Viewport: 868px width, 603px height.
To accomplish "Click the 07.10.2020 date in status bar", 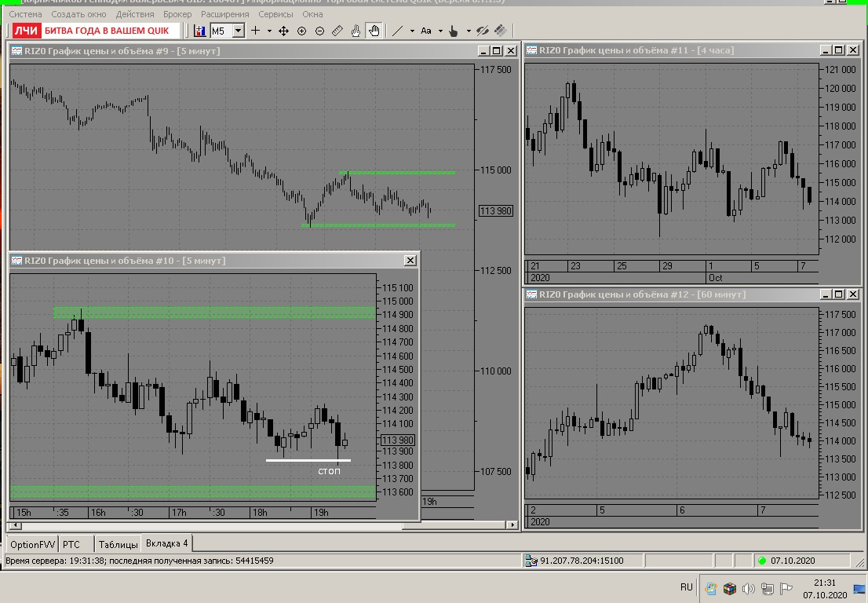I will coord(793,561).
